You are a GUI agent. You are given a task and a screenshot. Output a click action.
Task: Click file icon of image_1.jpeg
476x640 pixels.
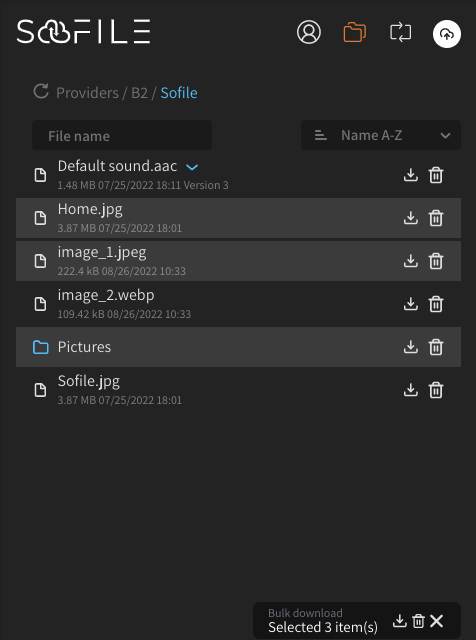click(x=40, y=261)
